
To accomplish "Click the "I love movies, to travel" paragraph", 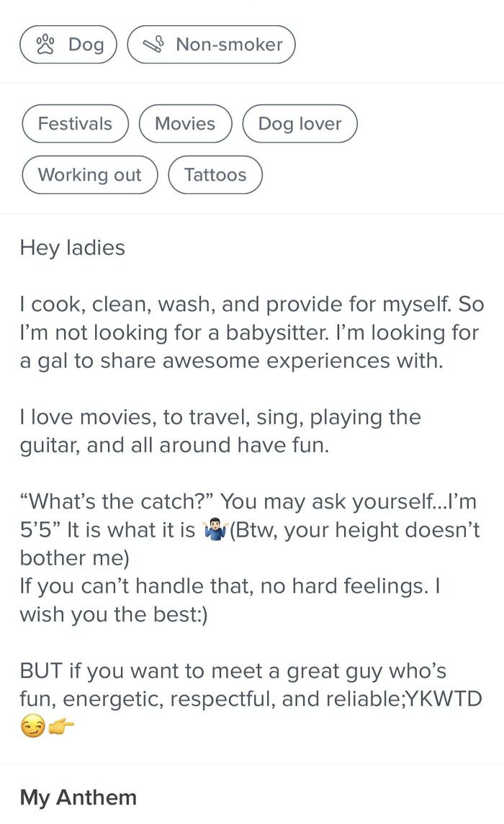I will pyautogui.click(x=220, y=431).
